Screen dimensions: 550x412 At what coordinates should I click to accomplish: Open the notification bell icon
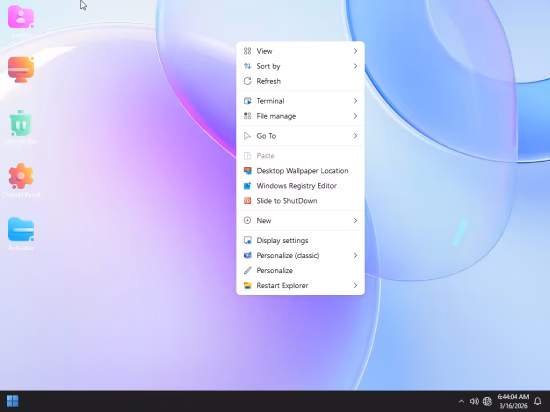point(537,401)
